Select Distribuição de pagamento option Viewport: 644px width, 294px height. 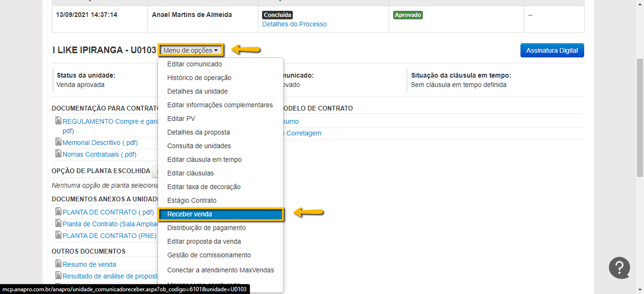[x=206, y=228]
